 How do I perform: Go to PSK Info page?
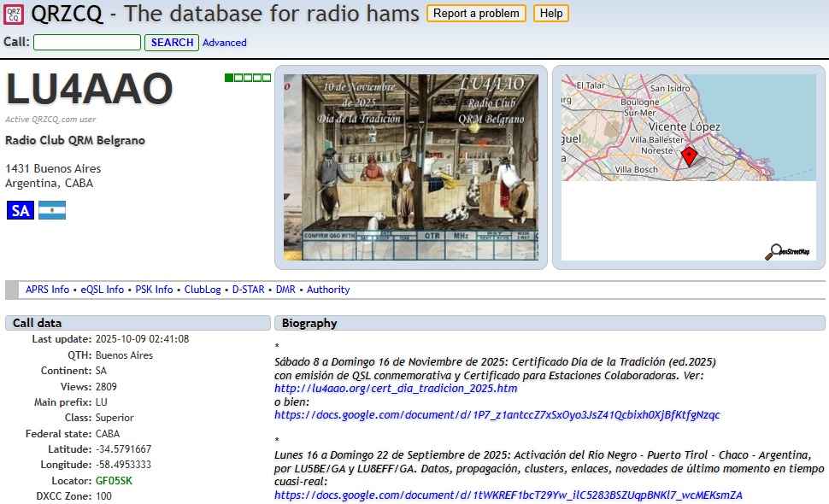pyautogui.click(x=154, y=290)
